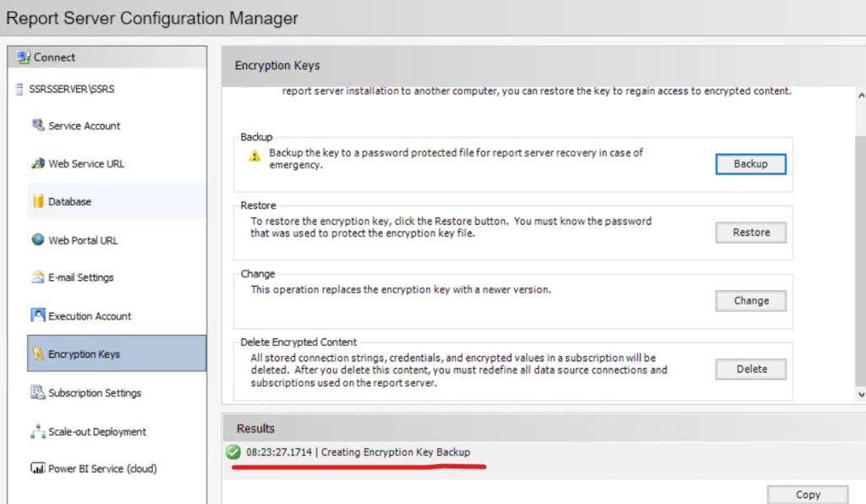Image resolution: width=866 pixels, height=504 pixels.
Task: Click the Web Portal URL globe icon
Action: click(37, 239)
